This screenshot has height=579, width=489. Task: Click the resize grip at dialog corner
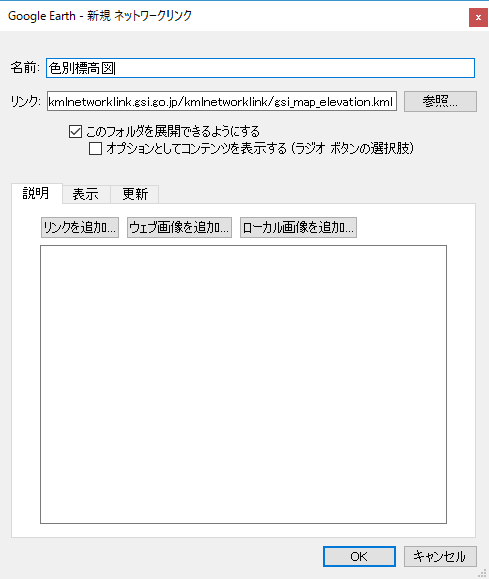coord(483,573)
